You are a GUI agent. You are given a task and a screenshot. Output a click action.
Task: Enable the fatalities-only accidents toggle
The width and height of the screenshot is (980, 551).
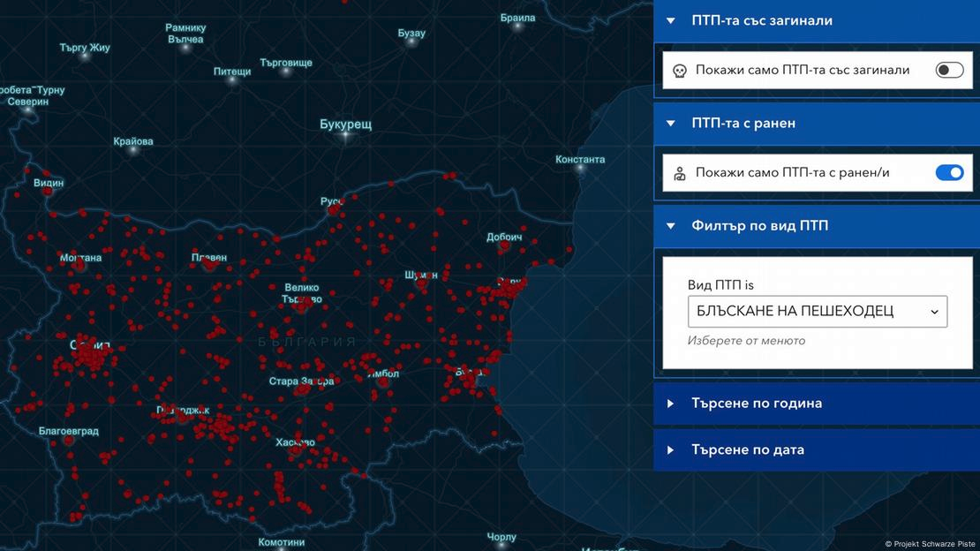949,70
